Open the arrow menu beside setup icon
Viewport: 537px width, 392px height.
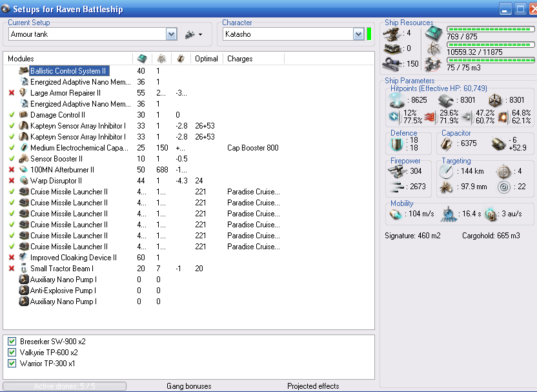tap(200, 35)
